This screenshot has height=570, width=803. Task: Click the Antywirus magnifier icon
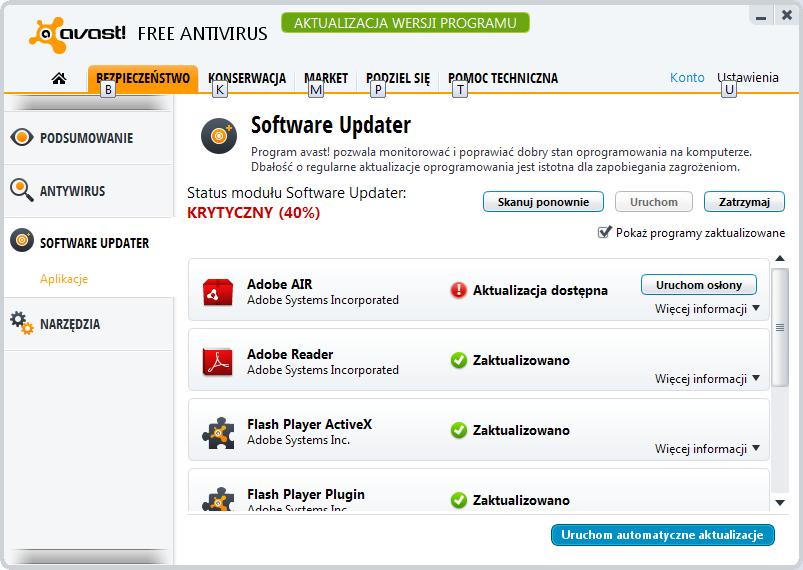point(22,190)
